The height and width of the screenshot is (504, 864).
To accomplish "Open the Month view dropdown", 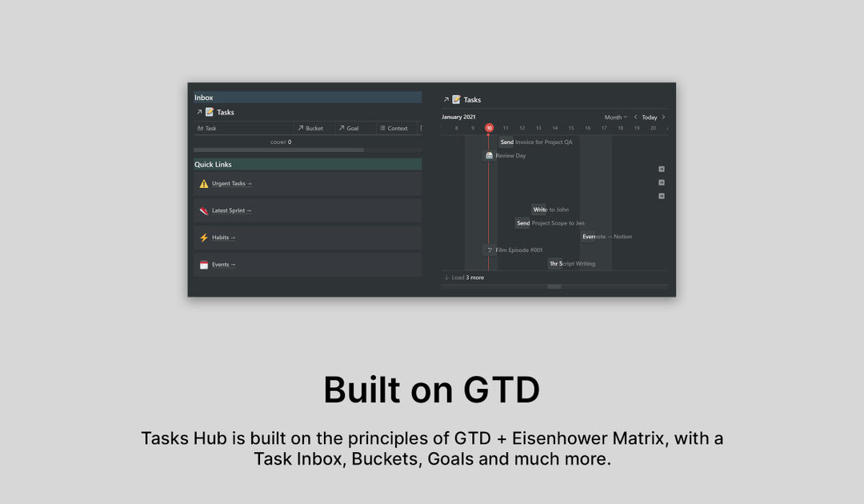I will point(614,117).
